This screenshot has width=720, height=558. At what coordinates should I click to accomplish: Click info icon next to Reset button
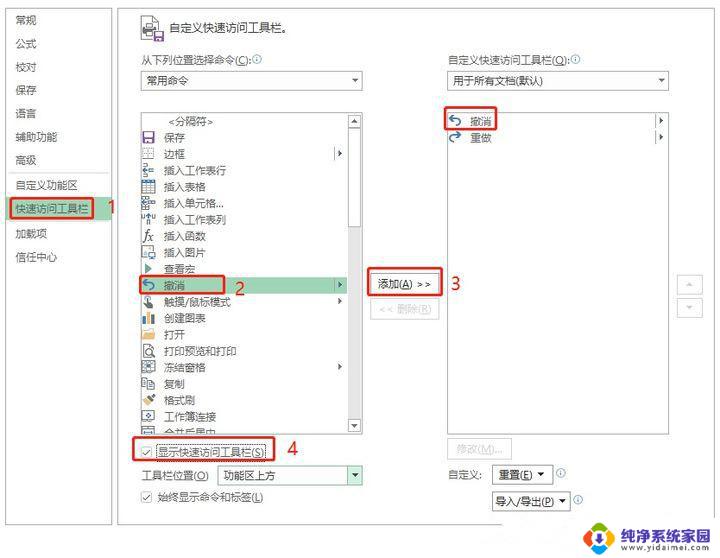[561, 473]
